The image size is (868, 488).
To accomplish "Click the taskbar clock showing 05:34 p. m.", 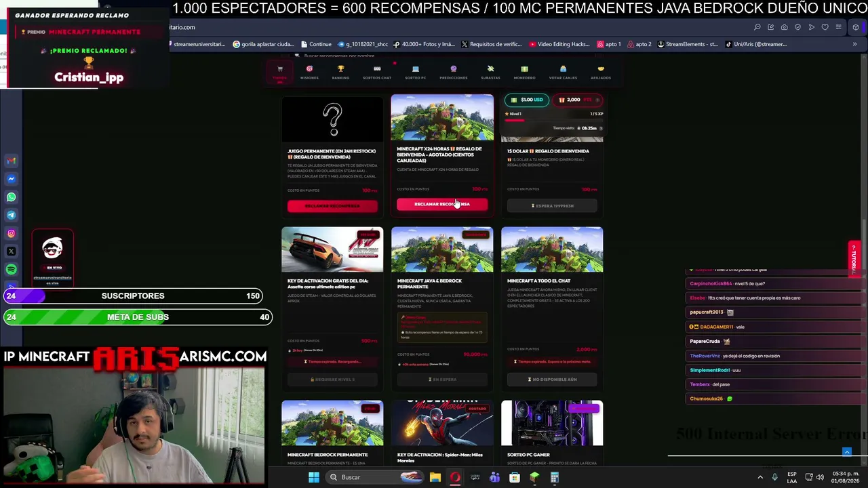I will pyautogui.click(x=846, y=477).
